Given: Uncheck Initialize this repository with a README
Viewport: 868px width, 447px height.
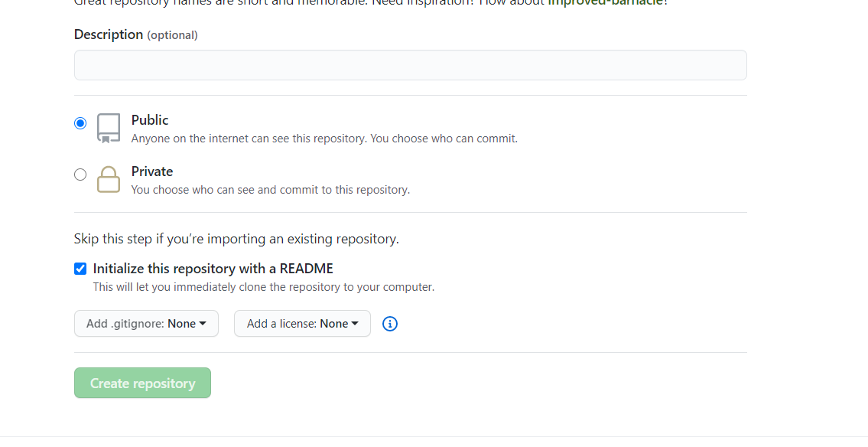Looking at the screenshot, I should 80,268.
